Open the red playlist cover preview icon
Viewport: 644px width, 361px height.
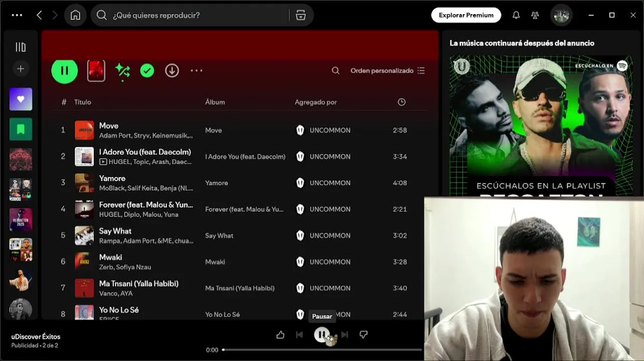pos(96,71)
